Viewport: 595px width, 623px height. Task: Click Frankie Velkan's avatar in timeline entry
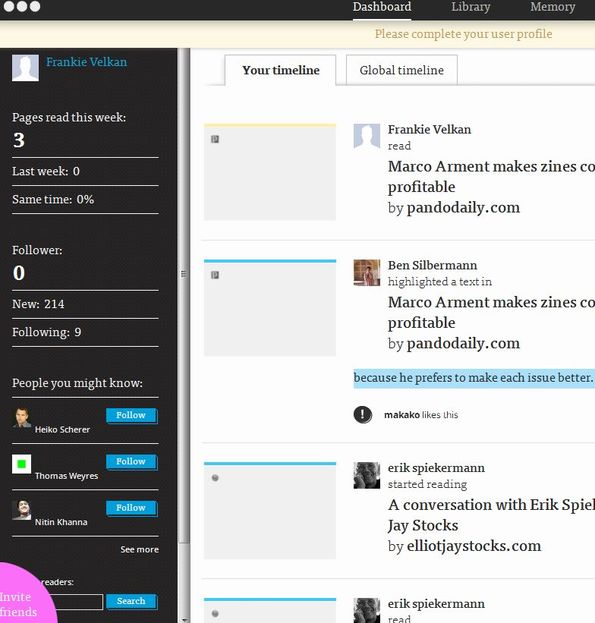coord(367,137)
